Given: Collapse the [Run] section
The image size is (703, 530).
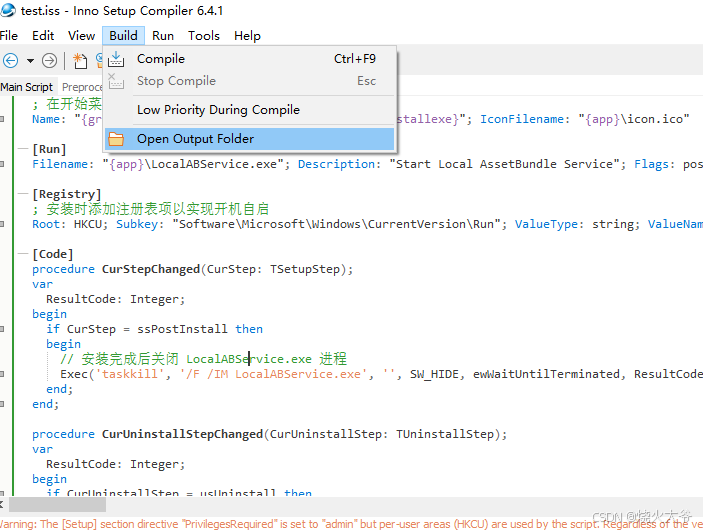Looking at the screenshot, I should (x=22, y=149).
